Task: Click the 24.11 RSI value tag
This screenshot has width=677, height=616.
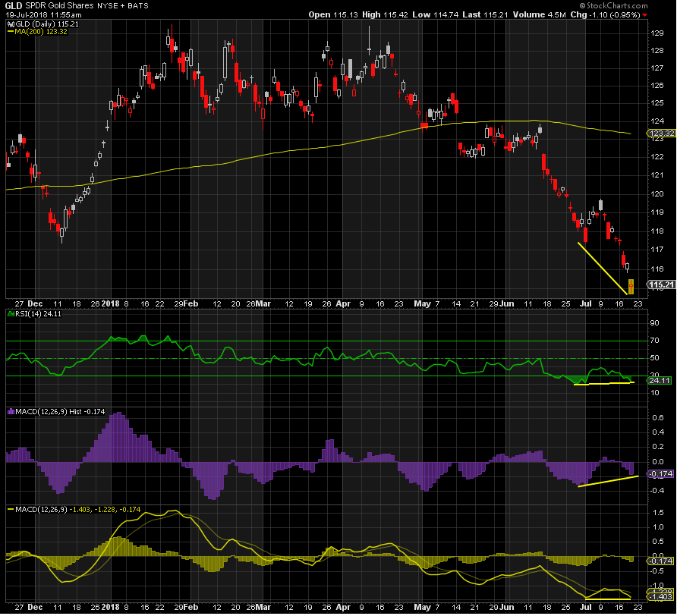Action: coord(660,380)
